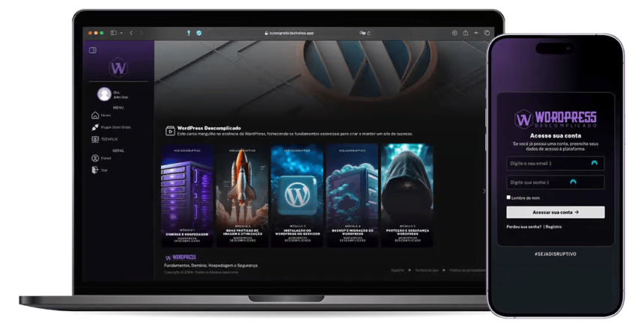Screen dimensions: 644x326
Task: Click the translate icon in address bar
Action: pos(362,33)
